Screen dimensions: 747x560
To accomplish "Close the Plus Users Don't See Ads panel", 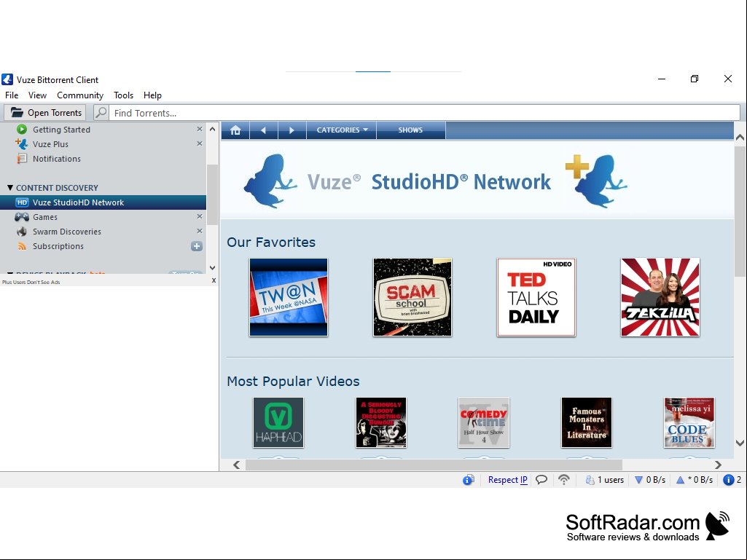I will 214,280.
